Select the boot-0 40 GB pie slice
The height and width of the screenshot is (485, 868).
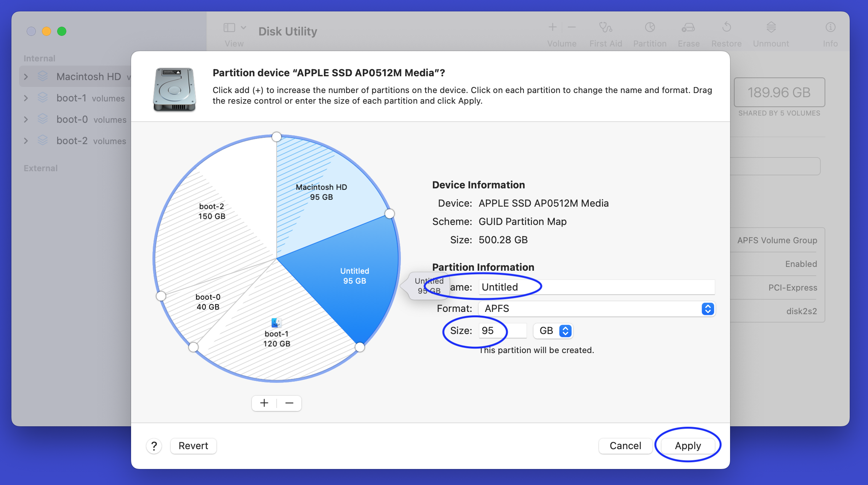tap(208, 302)
